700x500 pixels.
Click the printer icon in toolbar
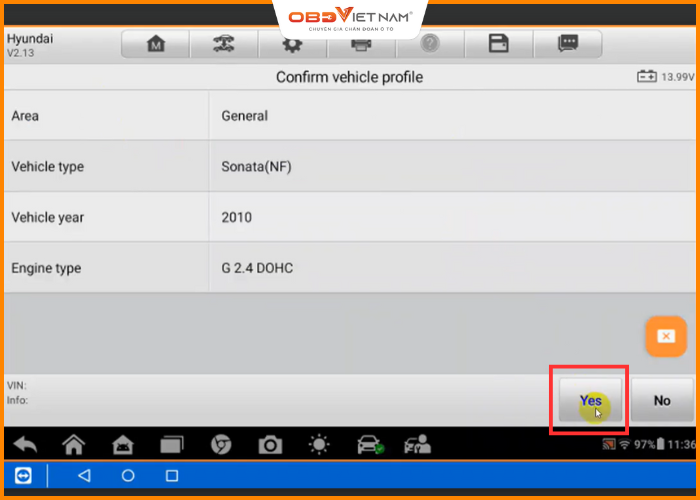click(x=361, y=44)
